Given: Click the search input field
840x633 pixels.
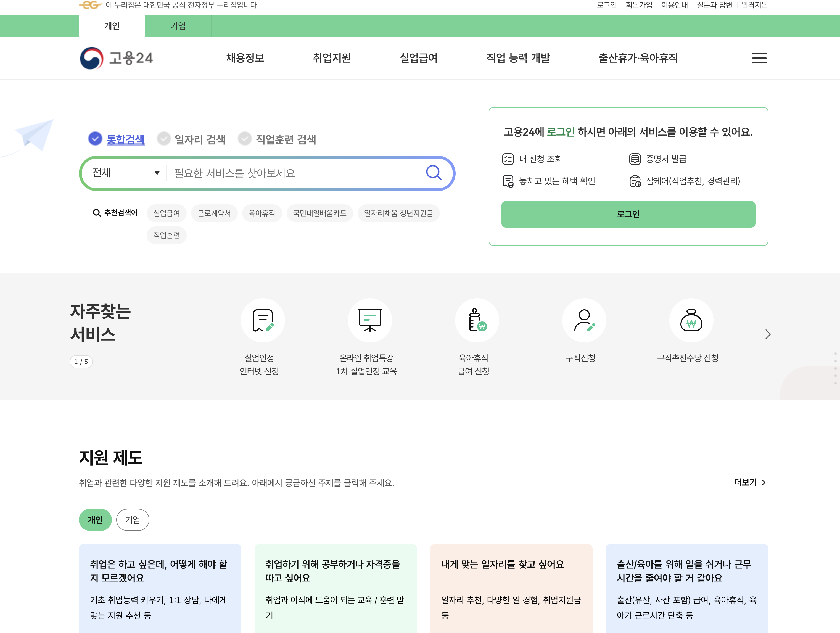Looking at the screenshot, I should pos(296,173).
